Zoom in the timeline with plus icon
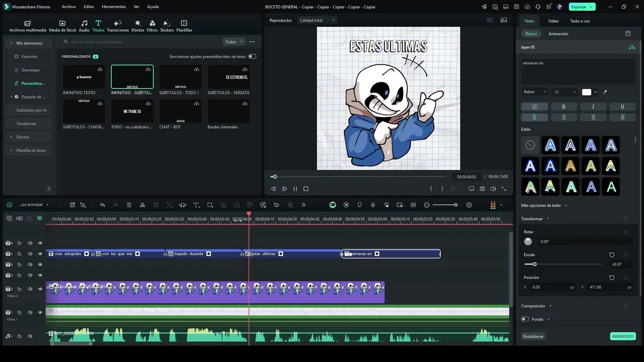The image size is (644, 362). pos(469,205)
